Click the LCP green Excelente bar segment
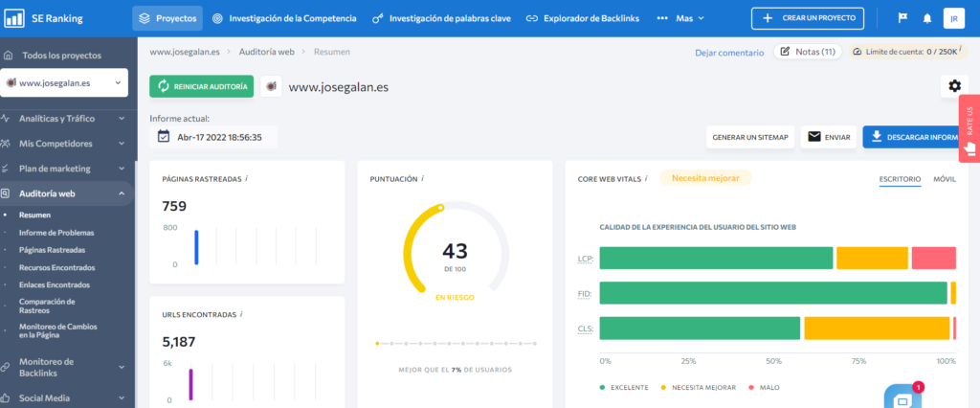 tap(716, 258)
